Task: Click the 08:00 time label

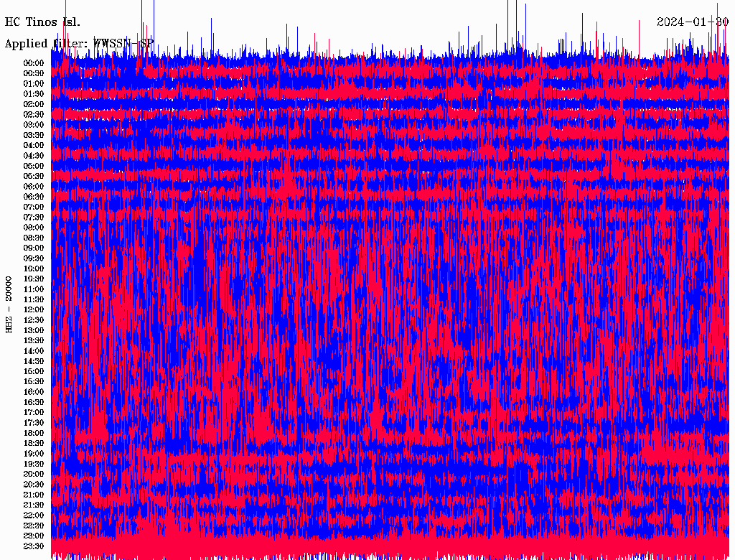Action: coord(34,228)
